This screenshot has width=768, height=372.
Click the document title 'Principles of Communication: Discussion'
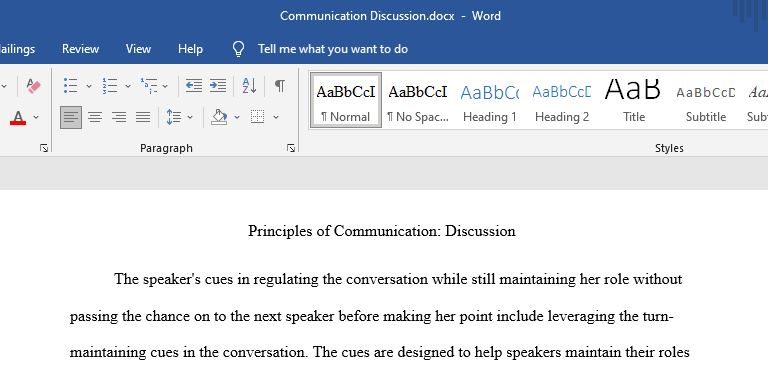tap(382, 231)
